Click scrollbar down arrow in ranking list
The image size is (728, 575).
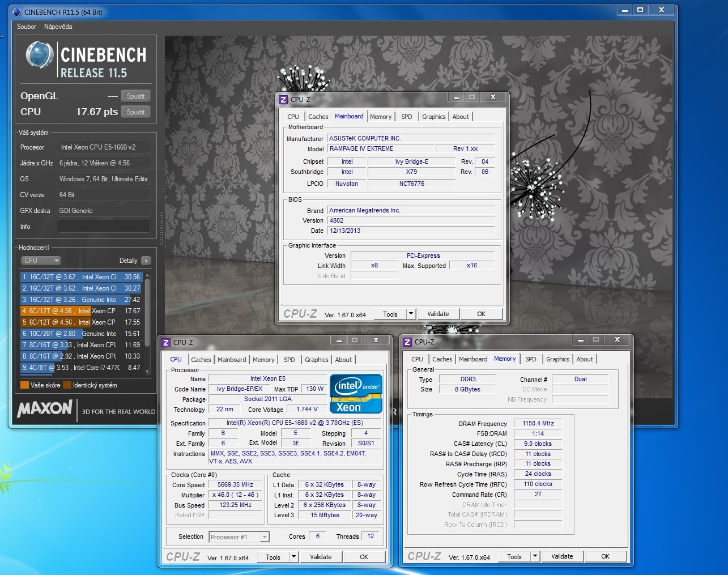click(148, 372)
